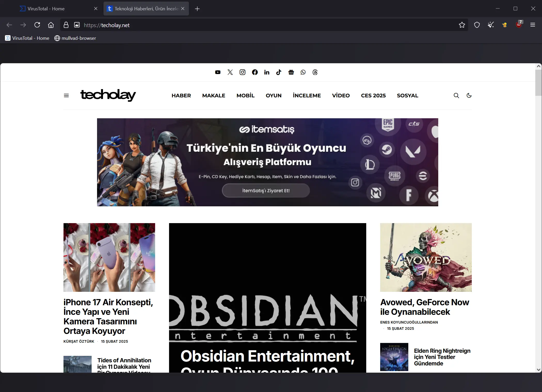
Task: Click the İtemSatış'ı Ziyaret Et! button
Action: tap(266, 191)
